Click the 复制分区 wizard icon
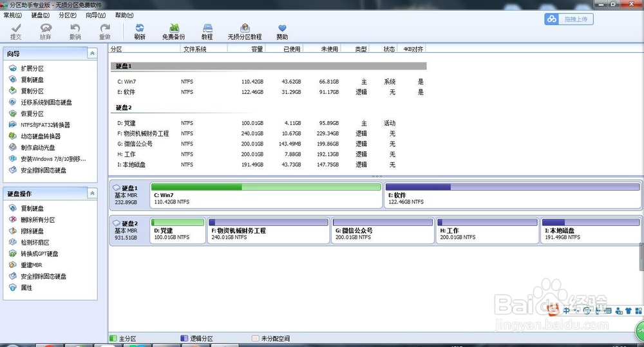 [13, 91]
